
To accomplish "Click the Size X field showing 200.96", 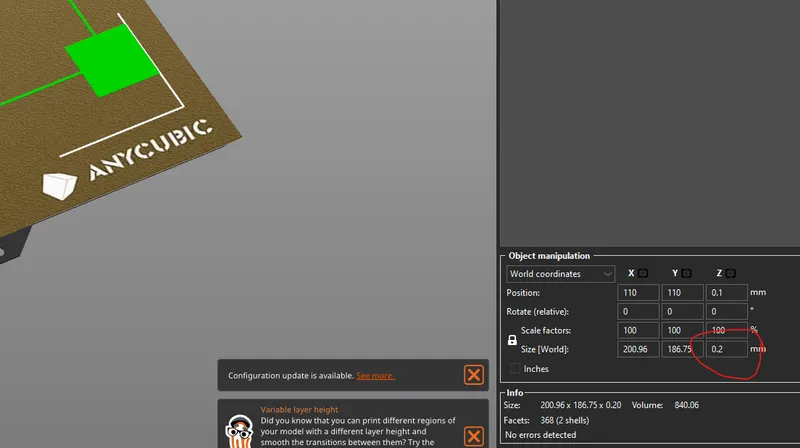I will click(x=638, y=349).
